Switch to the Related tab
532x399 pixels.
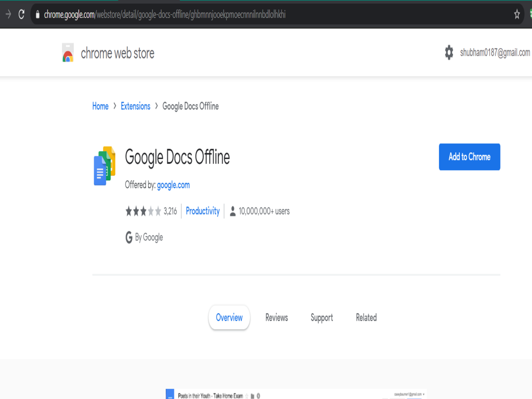366,317
